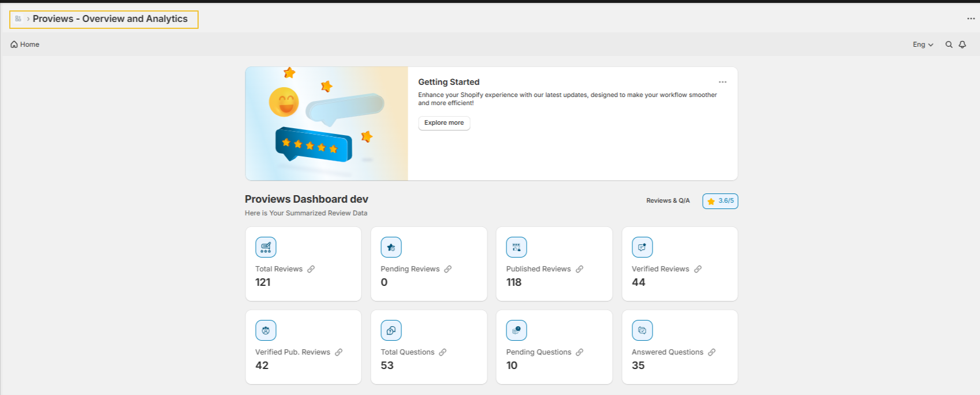Open notifications bell icon
The image size is (980, 395).
[x=962, y=44]
